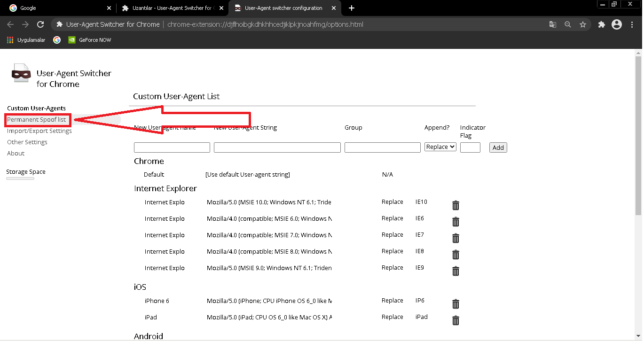
Task: Close the User-Agent switcher configuration tab
Action: 334,8
